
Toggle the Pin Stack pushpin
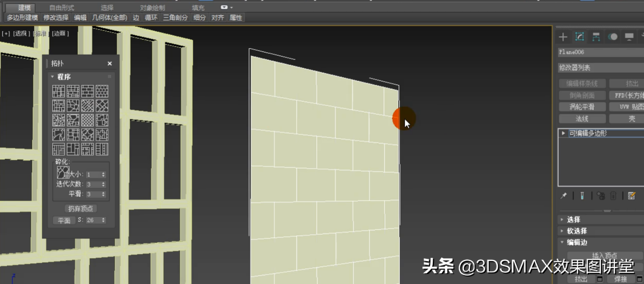pos(563,196)
